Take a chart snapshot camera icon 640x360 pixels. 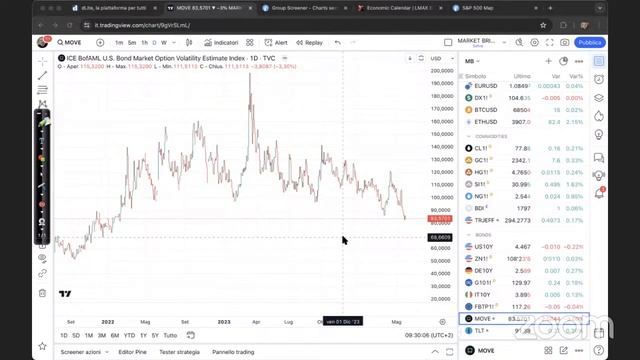[x=564, y=42]
